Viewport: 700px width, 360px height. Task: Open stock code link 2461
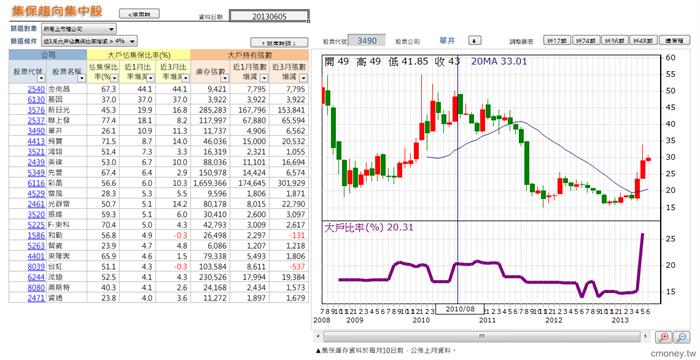[36, 204]
